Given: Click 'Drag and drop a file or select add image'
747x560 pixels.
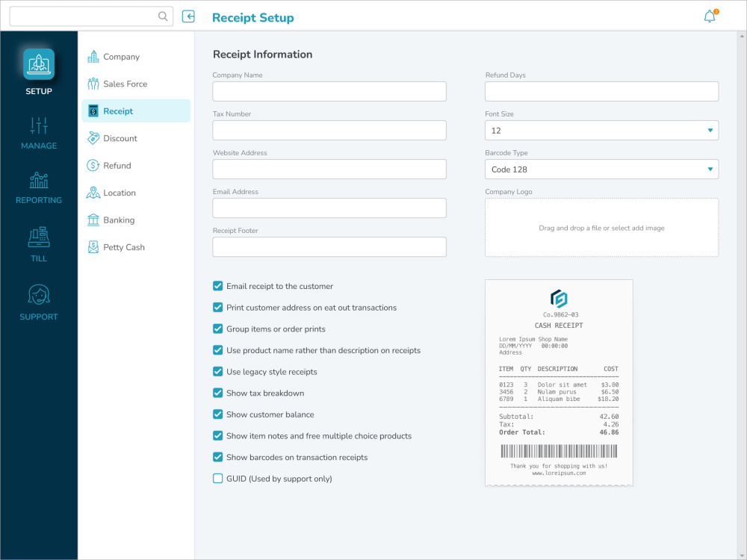Looking at the screenshot, I should click(x=601, y=228).
